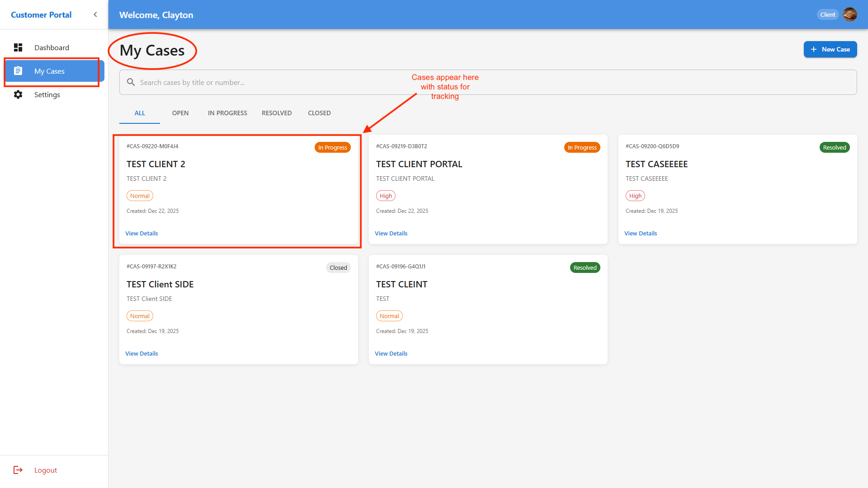Switch to the OPEN tab
This screenshot has width=868, height=488.
click(180, 113)
